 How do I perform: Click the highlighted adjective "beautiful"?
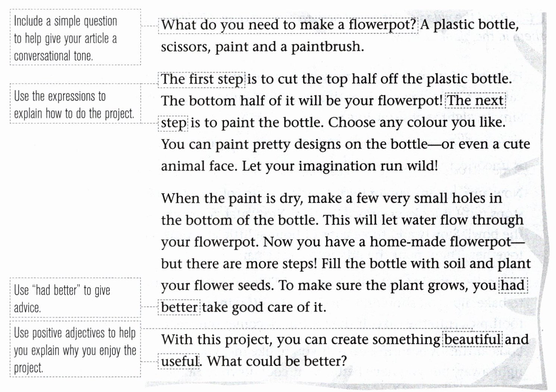[x=473, y=340]
